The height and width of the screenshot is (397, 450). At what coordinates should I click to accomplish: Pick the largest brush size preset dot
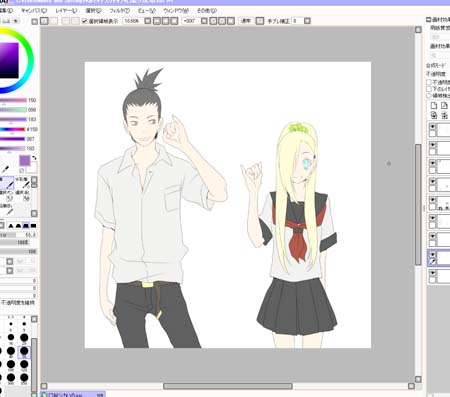(24, 377)
